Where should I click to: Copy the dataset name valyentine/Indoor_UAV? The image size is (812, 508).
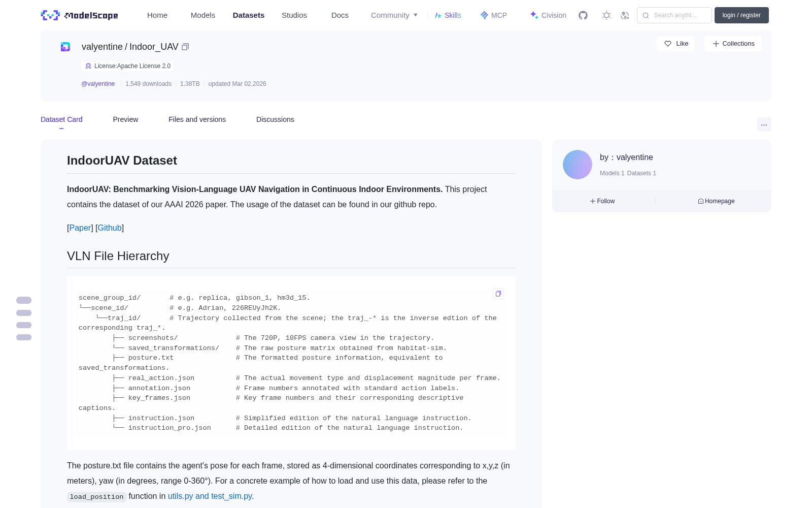coord(185,47)
